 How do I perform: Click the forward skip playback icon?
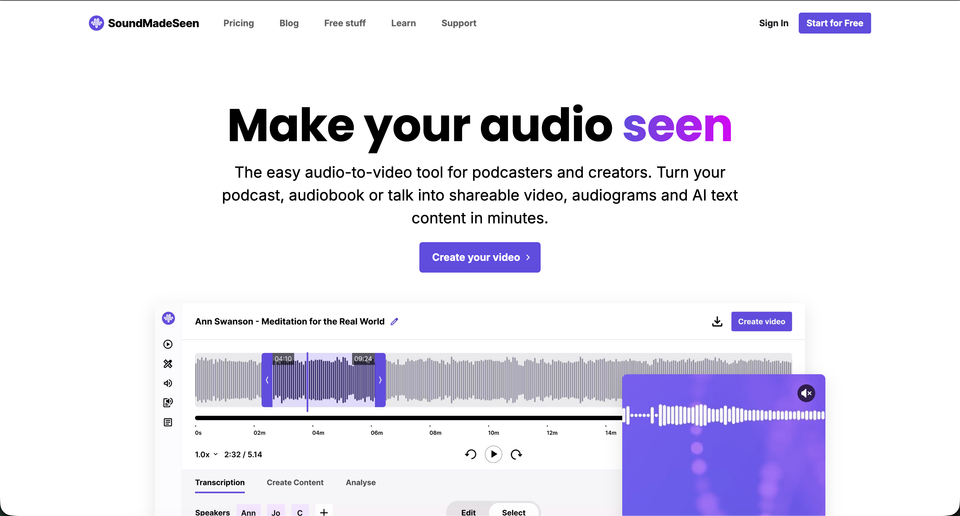516,454
